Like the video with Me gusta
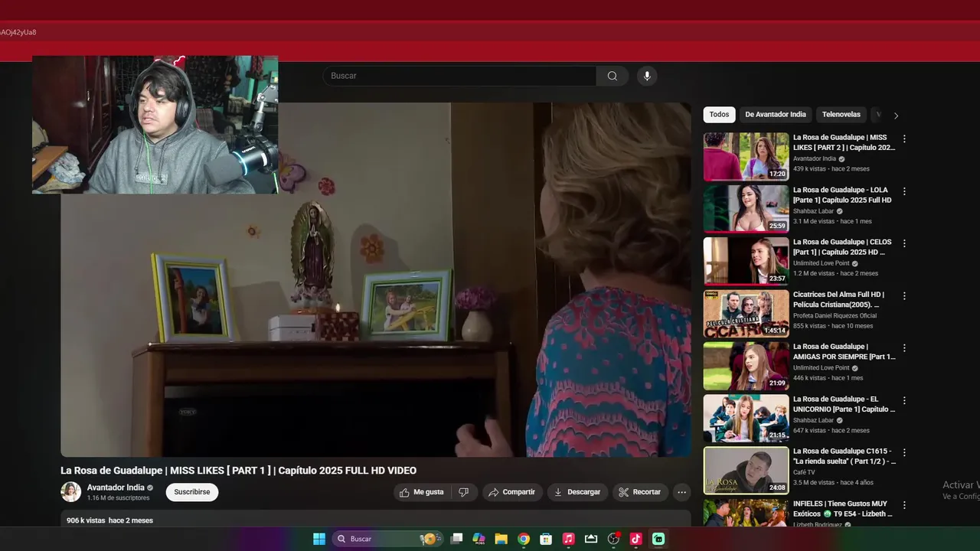This screenshot has height=551, width=980. (422, 492)
